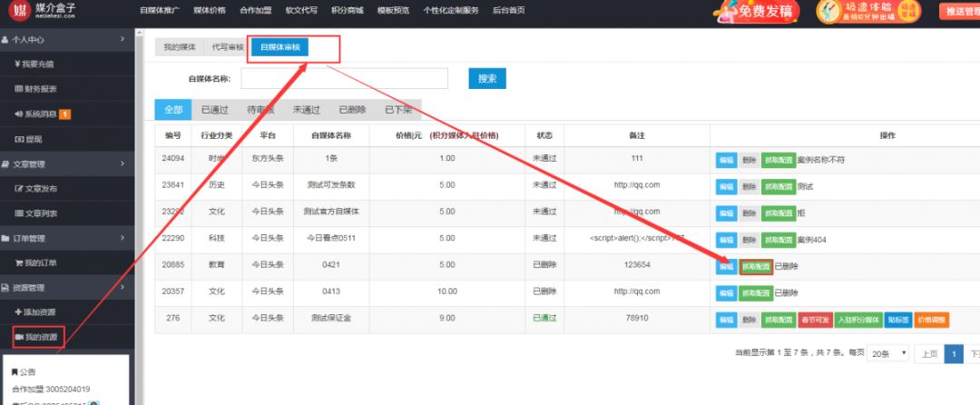Open 个性化定制服务 in top navigation

pos(451,11)
